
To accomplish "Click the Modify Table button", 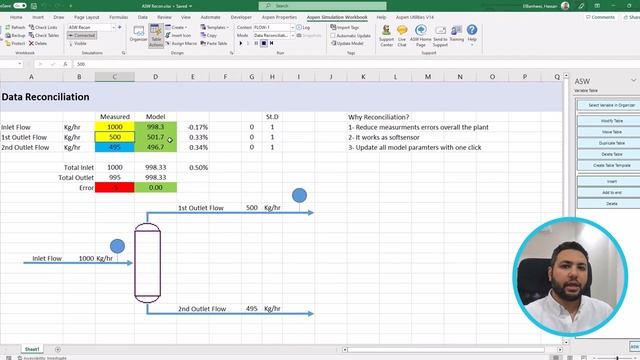I will click(610, 121).
